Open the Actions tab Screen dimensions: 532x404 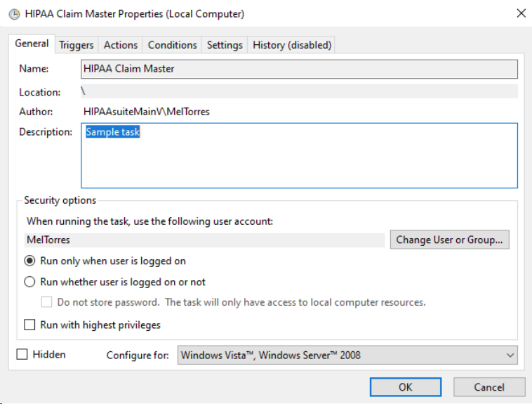click(121, 45)
